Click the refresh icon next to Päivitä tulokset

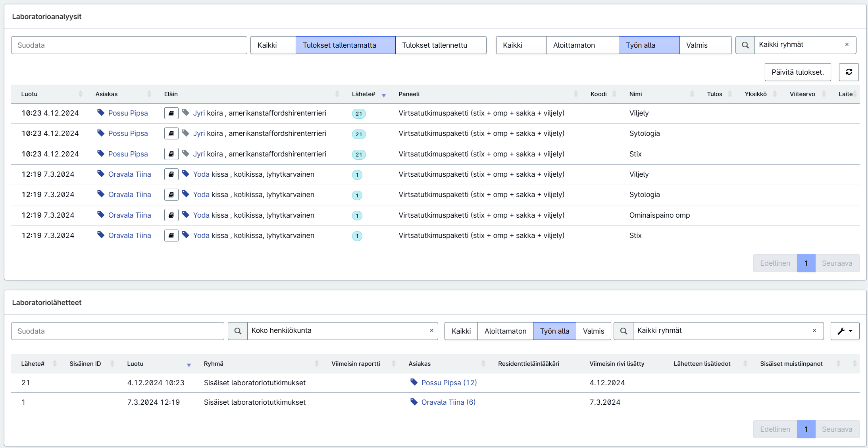[x=849, y=72]
